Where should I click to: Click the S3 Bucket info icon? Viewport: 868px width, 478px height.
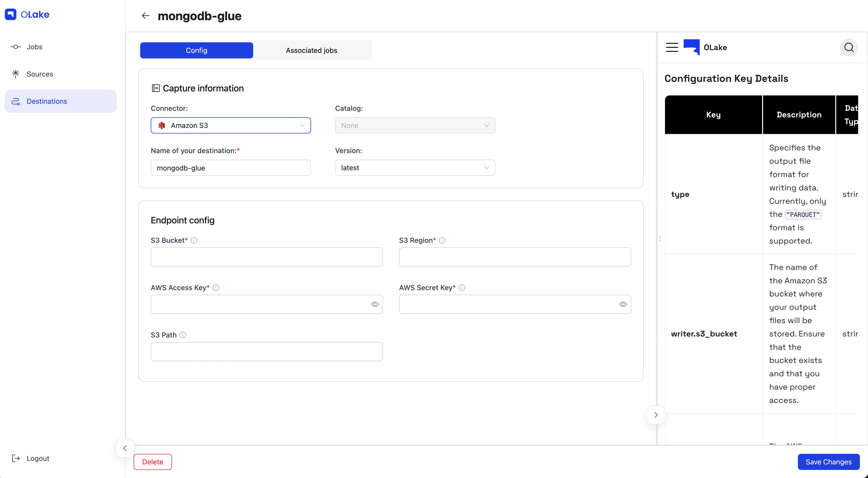(x=194, y=240)
